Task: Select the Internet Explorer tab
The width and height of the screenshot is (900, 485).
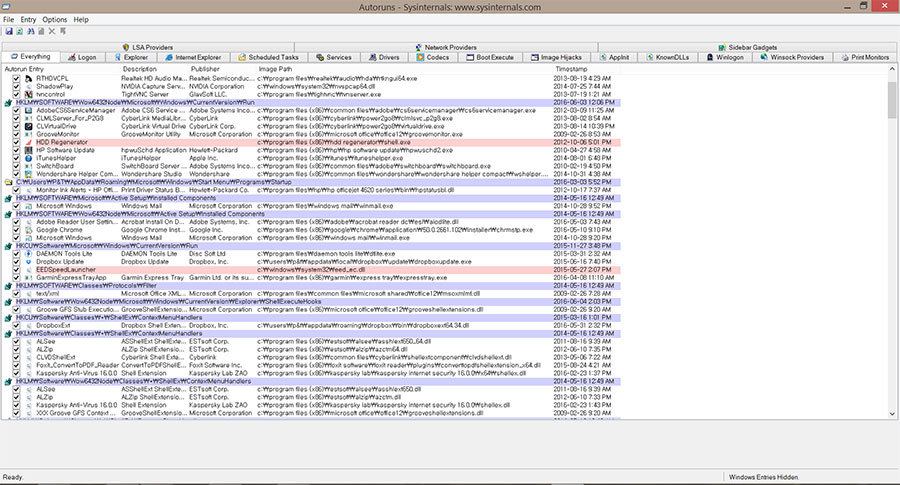Action: click(x=192, y=57)
